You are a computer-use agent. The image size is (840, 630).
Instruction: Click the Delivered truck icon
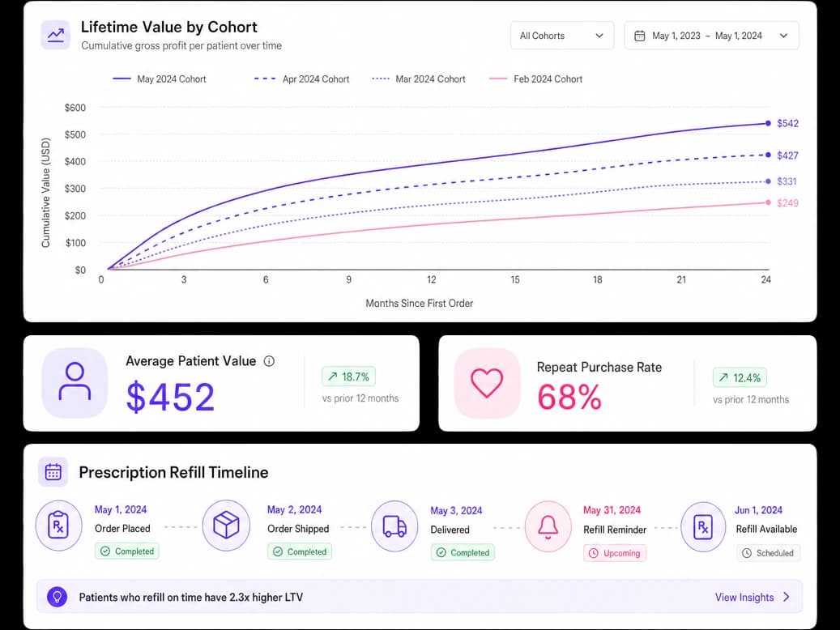pos(394,526)
